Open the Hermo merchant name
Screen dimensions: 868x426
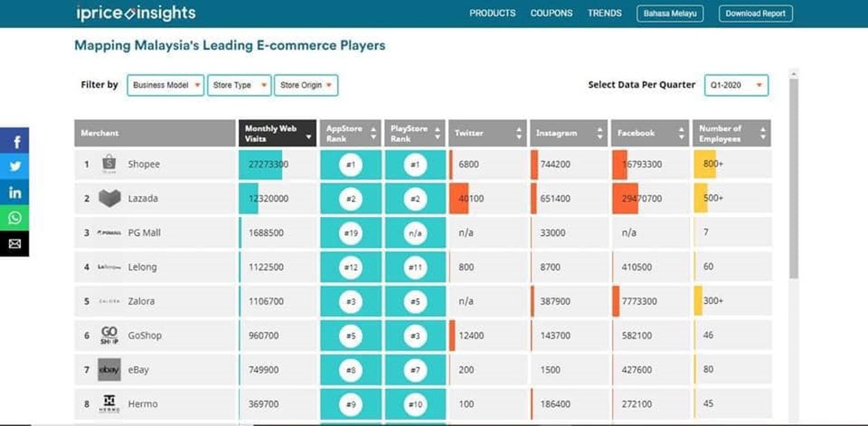[x=143, y=403]
